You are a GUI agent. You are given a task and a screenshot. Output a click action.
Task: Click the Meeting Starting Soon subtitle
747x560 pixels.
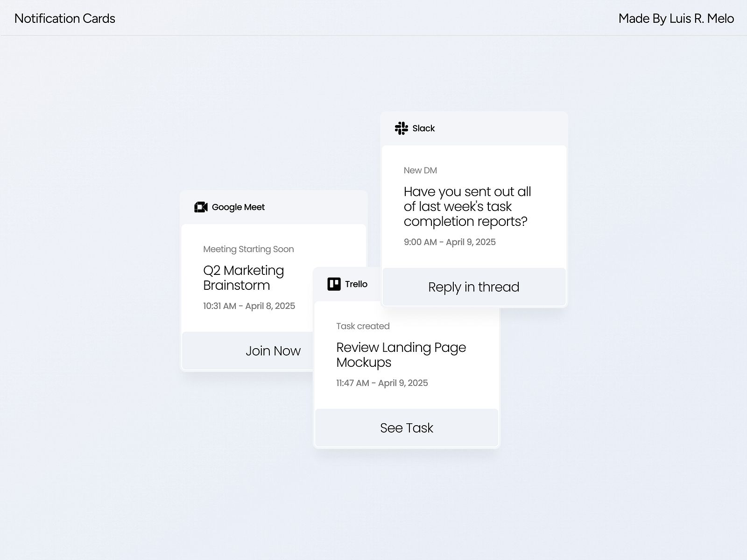[248, 249]
